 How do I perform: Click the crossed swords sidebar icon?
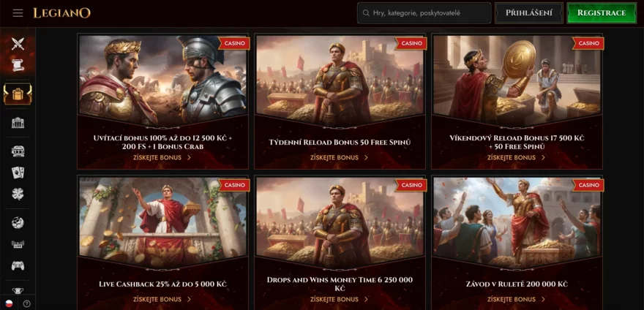click(18, 44)
